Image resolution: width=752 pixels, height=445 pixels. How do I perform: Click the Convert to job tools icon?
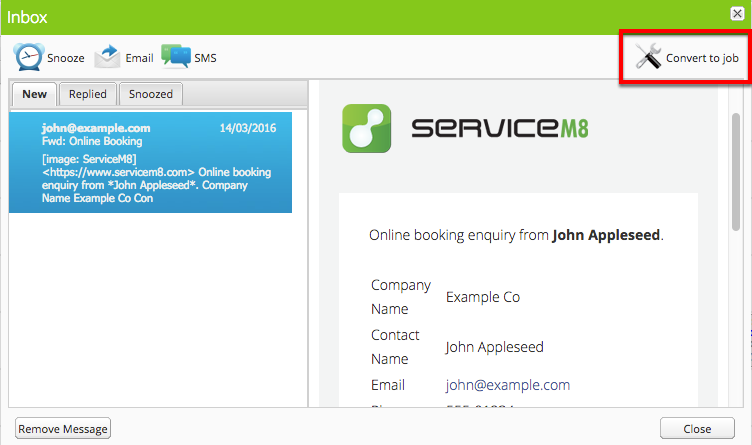point(648,56)
